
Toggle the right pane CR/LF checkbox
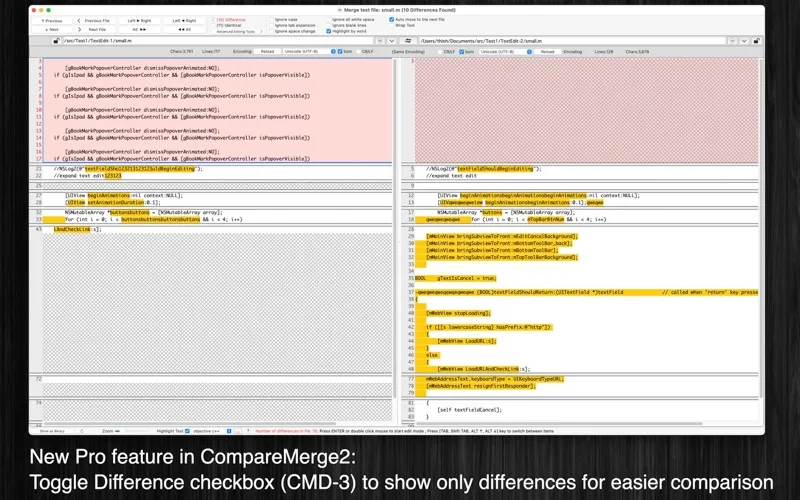pos(439,52)
